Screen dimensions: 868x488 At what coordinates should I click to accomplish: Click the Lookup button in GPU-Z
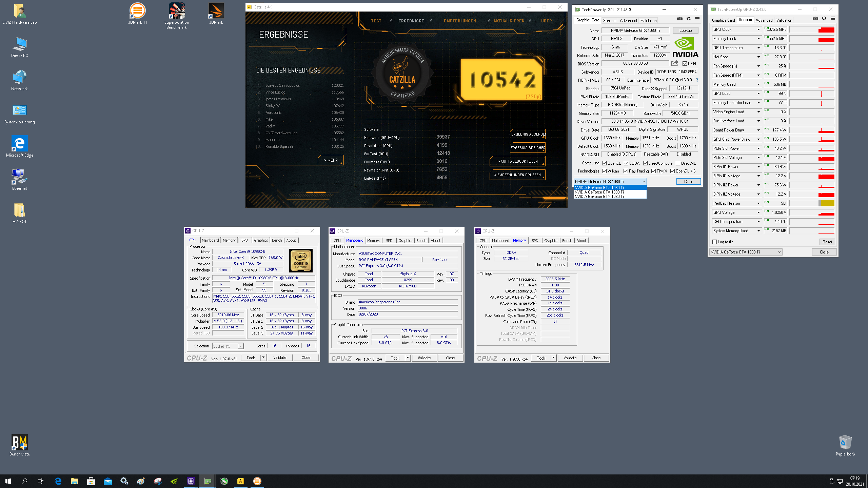click(686, 30)
